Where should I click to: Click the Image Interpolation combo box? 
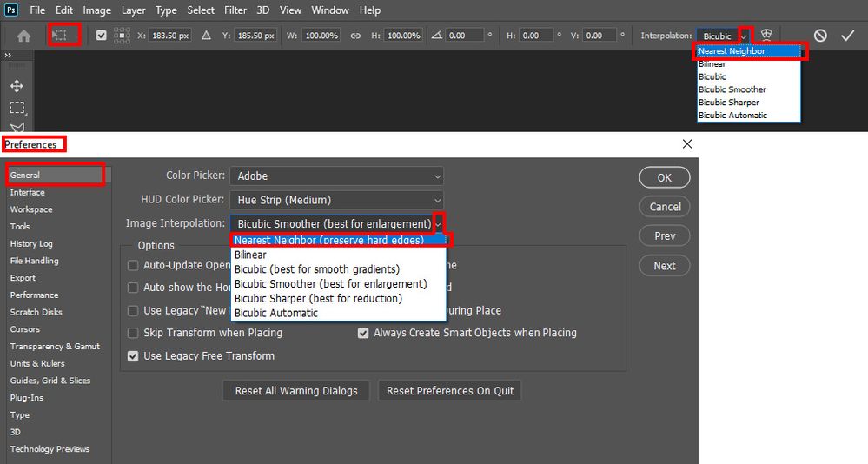click(x=336, y=223)
